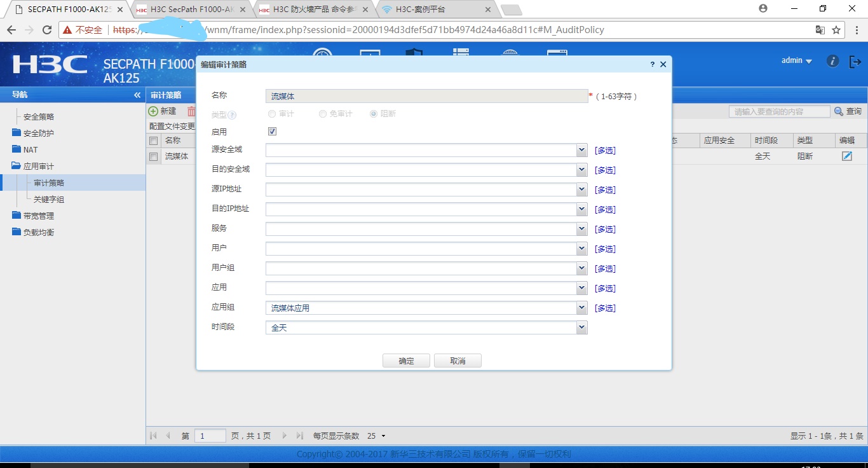Click the search box 请输入要查询的内容
868x468 pixels.
[x=780, y=111]
